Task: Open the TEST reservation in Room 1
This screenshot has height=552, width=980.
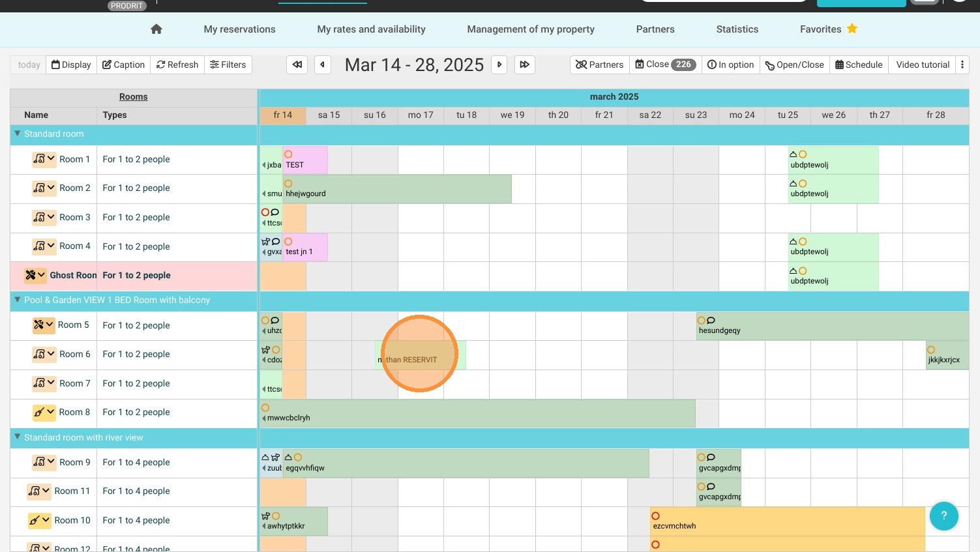Action: [305, 160]
